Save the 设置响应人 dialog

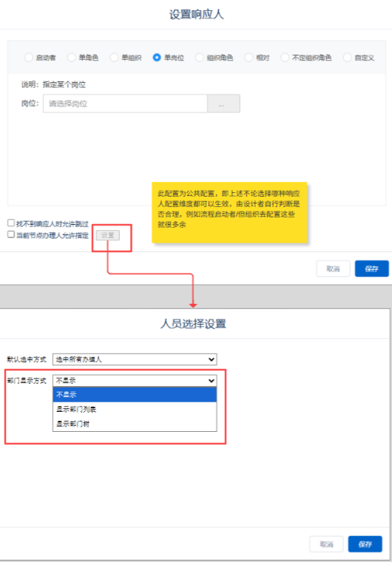click(x=372, y=269)
